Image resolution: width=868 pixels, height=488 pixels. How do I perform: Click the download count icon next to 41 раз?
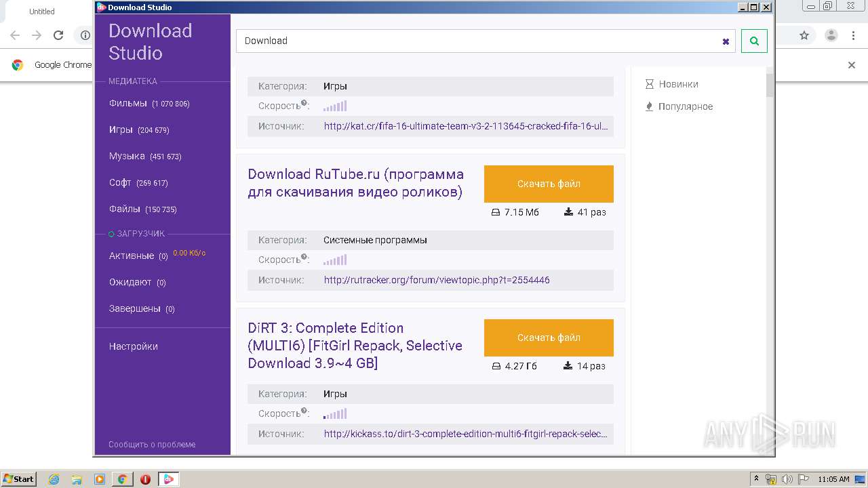tap(568, 212)
